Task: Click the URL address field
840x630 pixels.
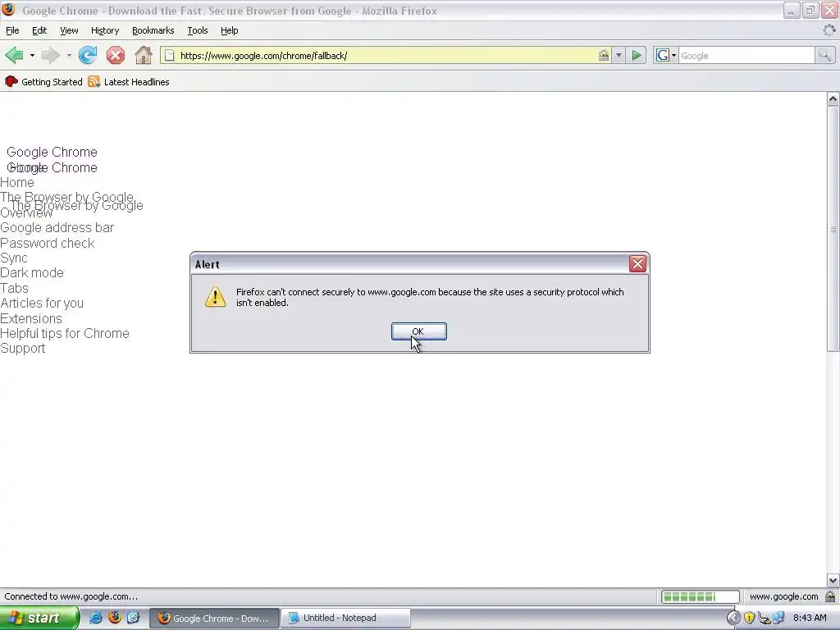Action: pos(386,55)
